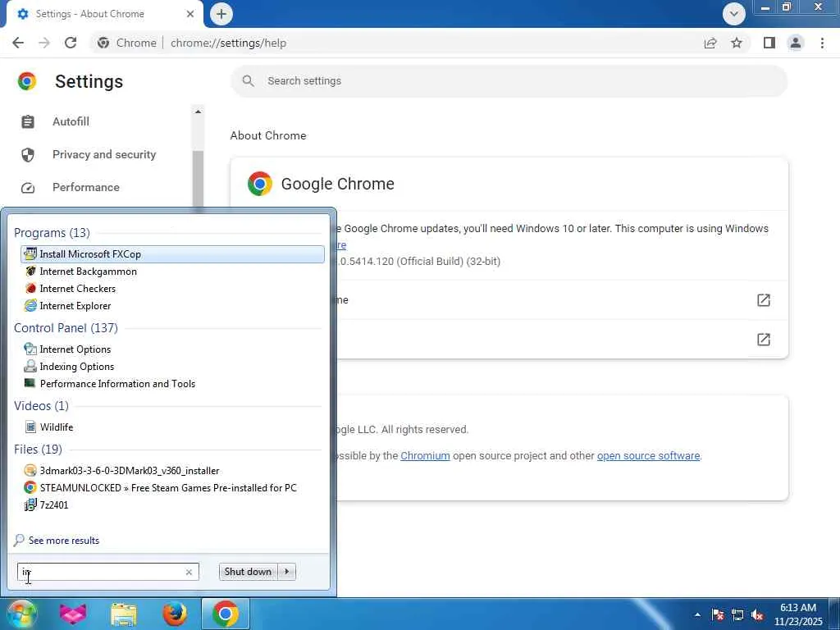
Task: Open the Chromium link
Action: [425, 456]
